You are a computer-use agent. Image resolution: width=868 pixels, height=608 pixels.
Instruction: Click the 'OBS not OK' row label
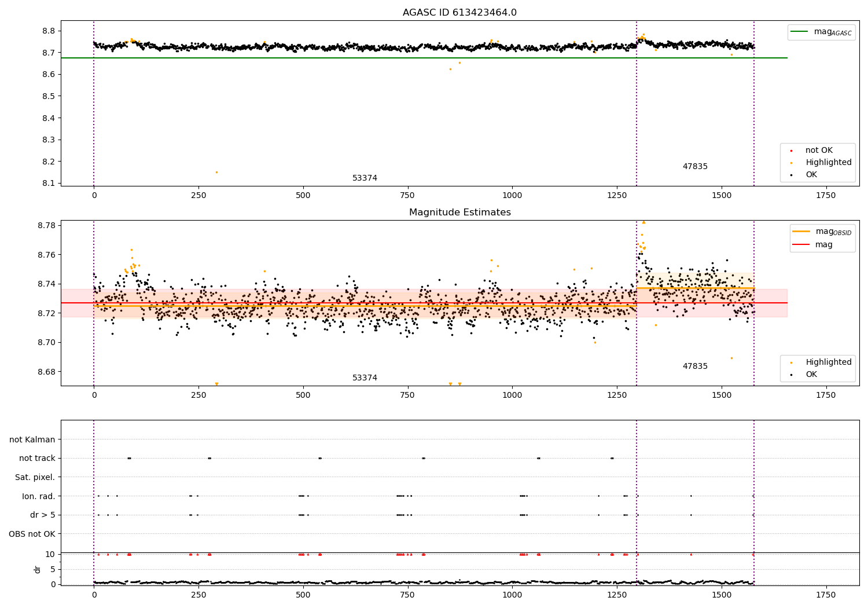(x=32, y=534)
